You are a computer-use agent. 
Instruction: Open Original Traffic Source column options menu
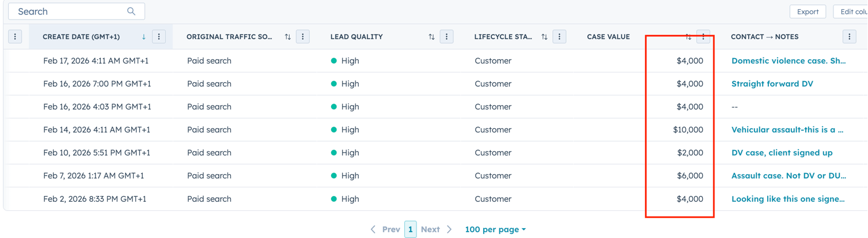(x=303, y=37)
